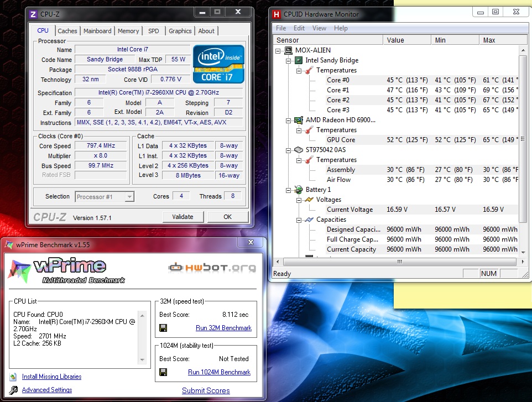The height and width of the screenshot is (402, 532).
Task: Click the save floppy icon for 32M score
Action: click(x=163, y=328)
